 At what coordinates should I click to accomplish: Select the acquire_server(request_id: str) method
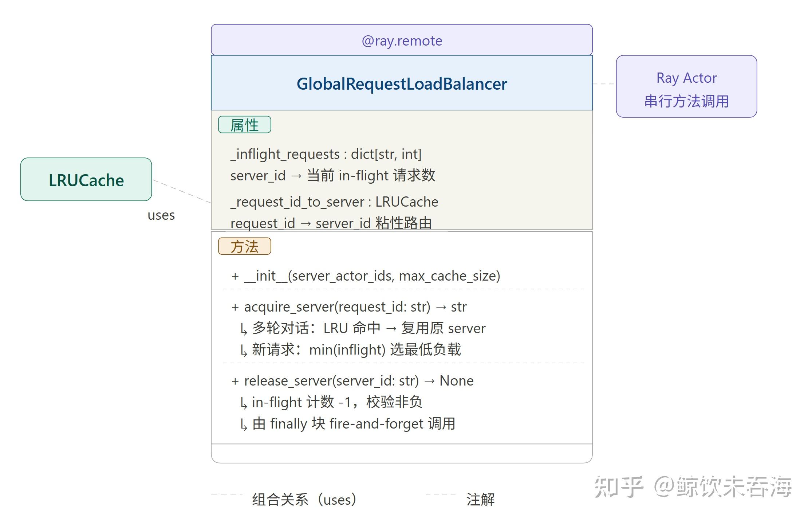[349, 307]
